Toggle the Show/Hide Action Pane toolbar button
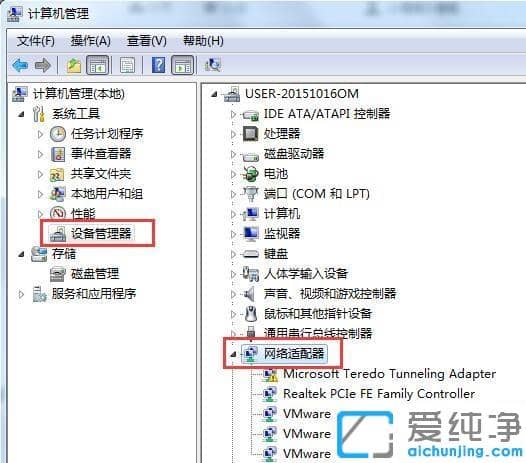This screenshot has height=463, width=526. click(x=183, y=65)
